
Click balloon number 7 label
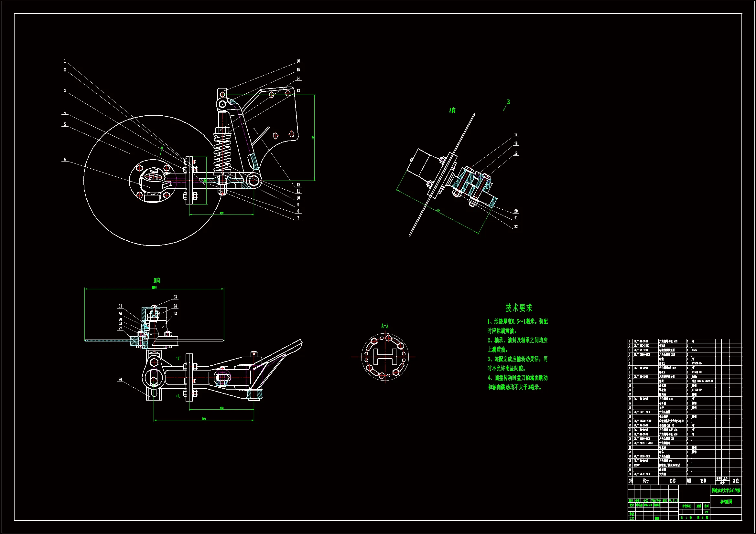coord(298,218)
